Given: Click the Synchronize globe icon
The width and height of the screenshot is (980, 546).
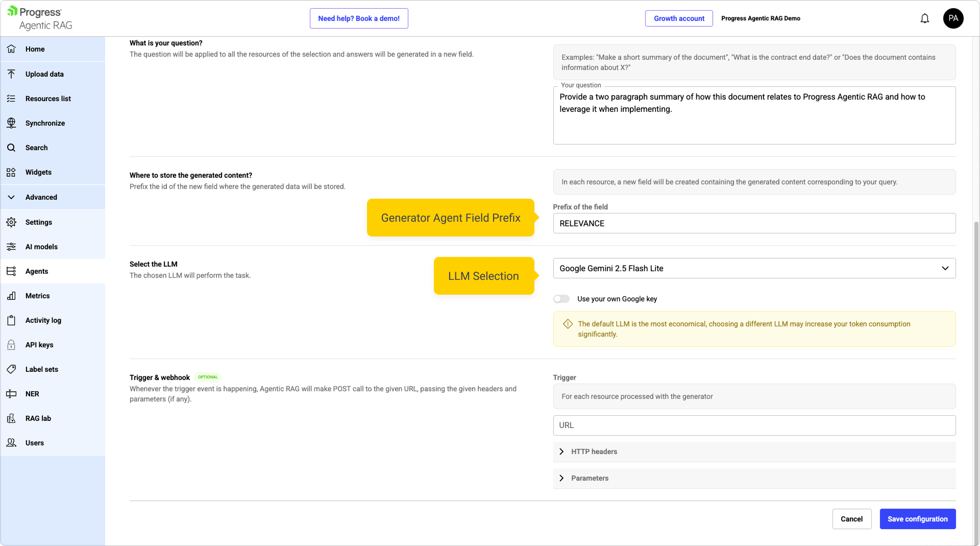Looking at the screenshot, I should 11,123.
